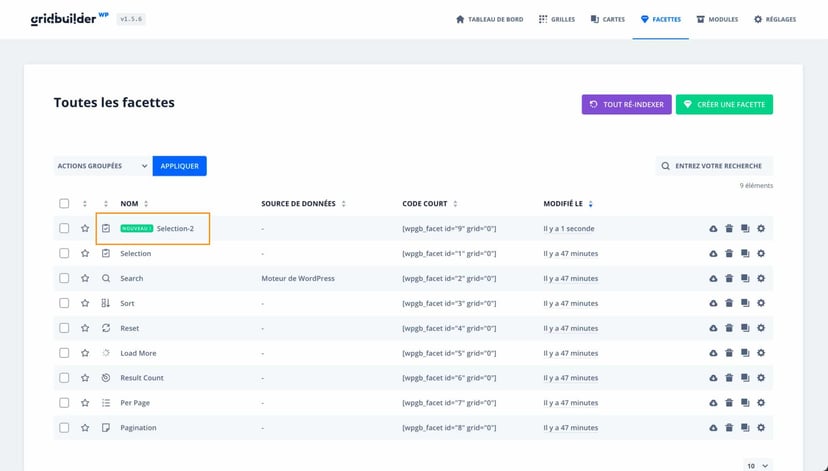Go to the Grilles menu
828x471 pixels.
[557, 19]
